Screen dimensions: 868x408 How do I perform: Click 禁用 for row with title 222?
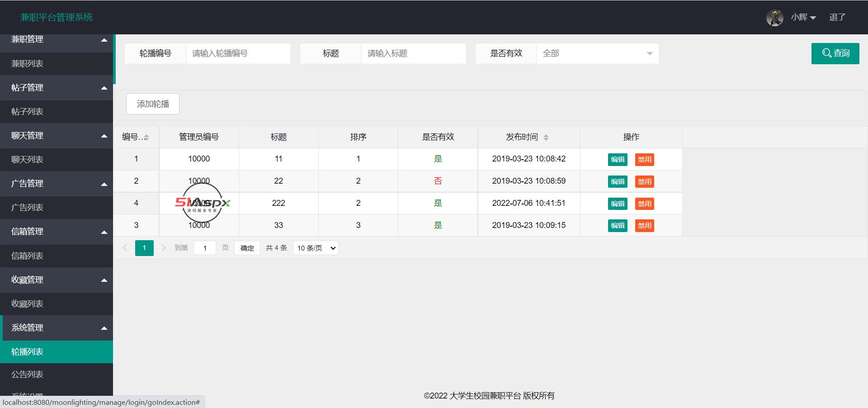[x=645, y=204]
